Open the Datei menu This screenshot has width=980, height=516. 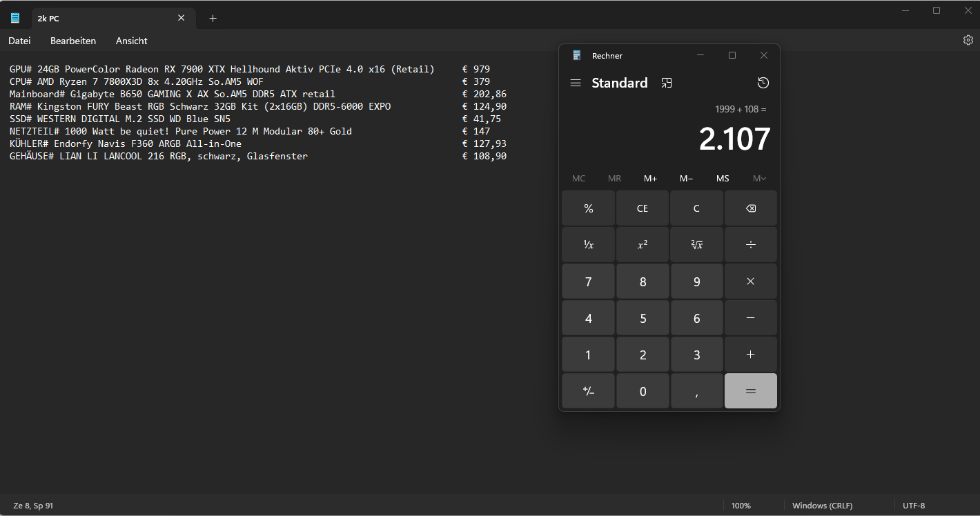click(19, 41)
